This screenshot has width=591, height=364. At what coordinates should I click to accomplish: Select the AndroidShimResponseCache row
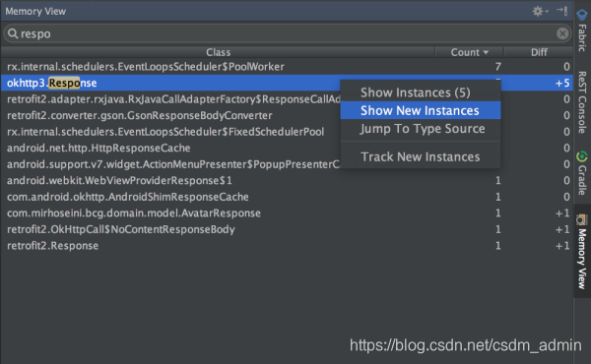point(287,197)
